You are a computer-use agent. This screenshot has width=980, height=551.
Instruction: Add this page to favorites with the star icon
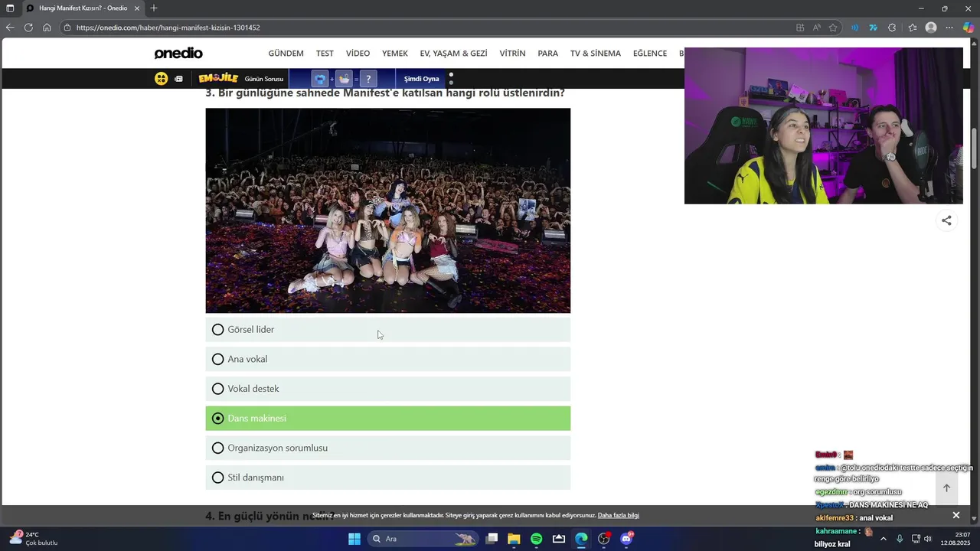(x=833, y=28)
